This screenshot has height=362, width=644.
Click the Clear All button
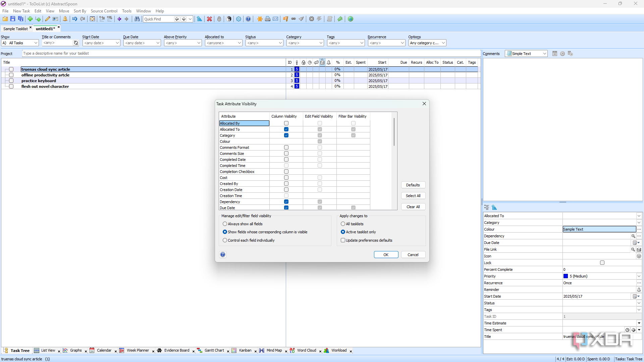tap(413, 207)
